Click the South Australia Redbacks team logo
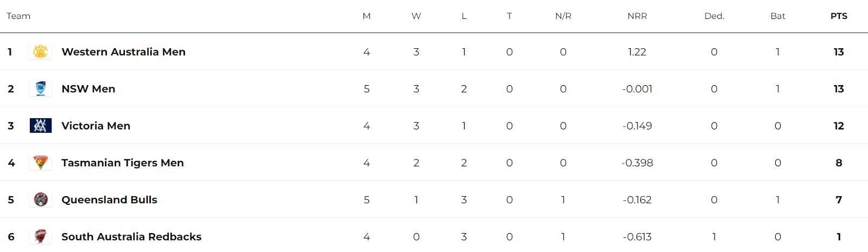 [x=41, y=236]
